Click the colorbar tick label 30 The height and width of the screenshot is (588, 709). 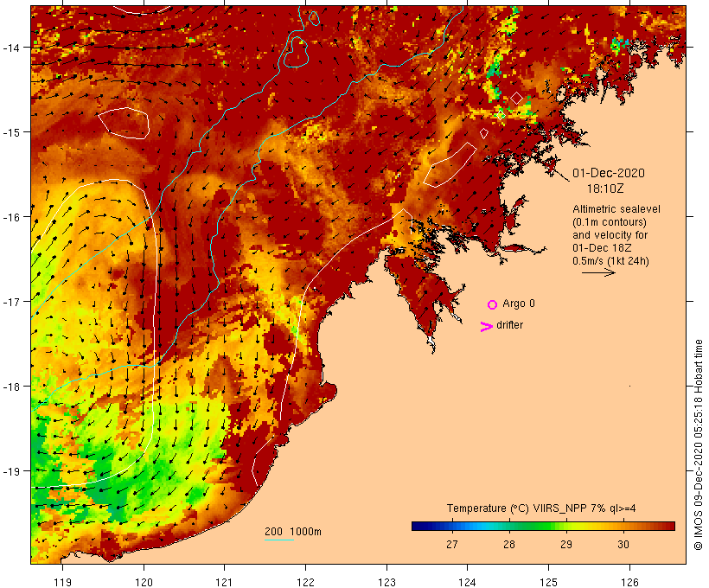tap(623, 545)
